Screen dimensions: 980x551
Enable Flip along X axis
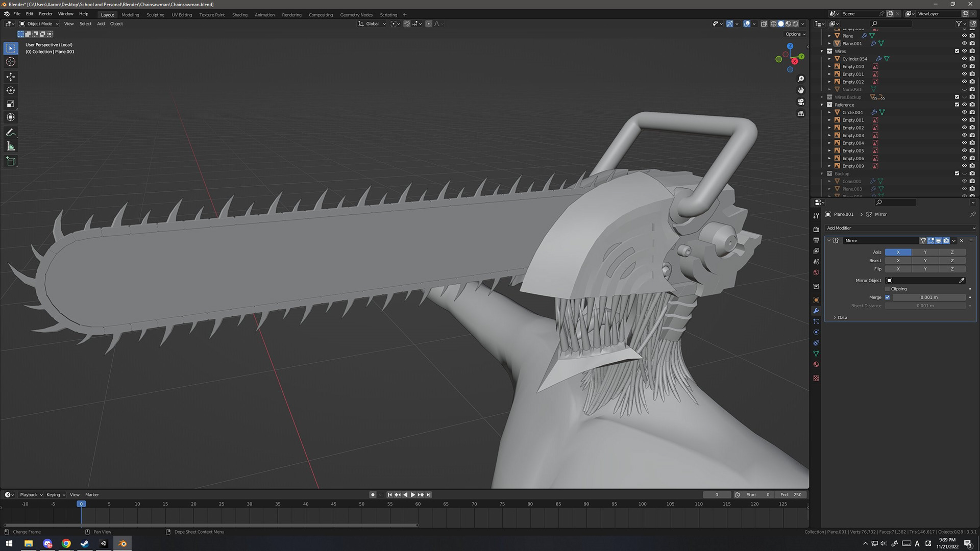898,269
